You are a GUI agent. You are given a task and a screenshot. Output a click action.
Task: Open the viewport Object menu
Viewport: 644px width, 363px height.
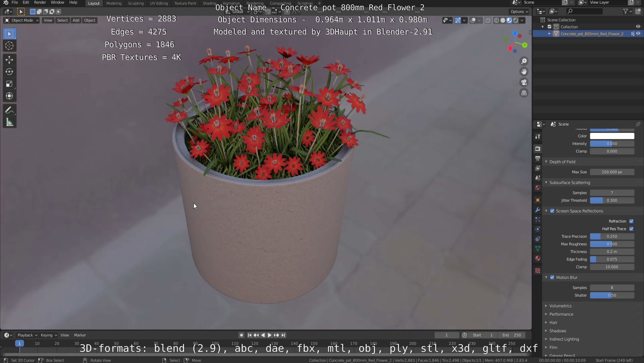tap(90, 20)
